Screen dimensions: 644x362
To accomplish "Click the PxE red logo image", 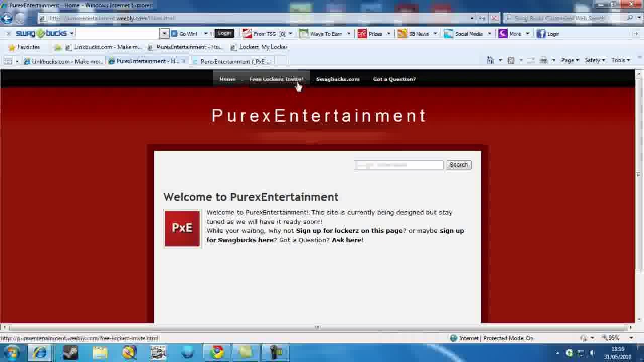I will pos(182,229).
